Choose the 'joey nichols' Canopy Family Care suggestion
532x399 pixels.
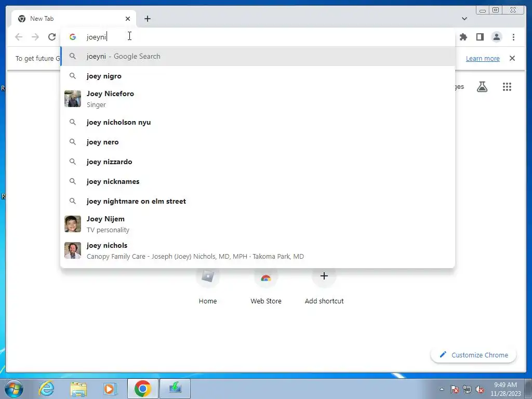258,251
